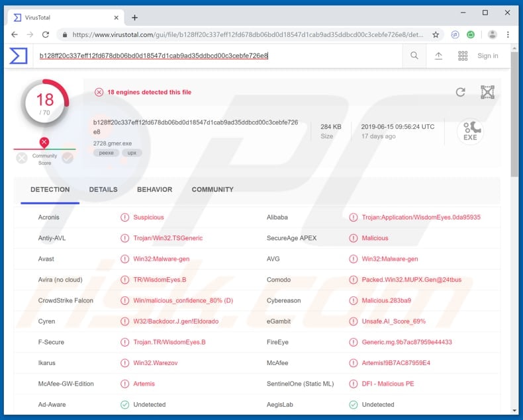Click the VirusTotal sigma logo

click(18, 56)
